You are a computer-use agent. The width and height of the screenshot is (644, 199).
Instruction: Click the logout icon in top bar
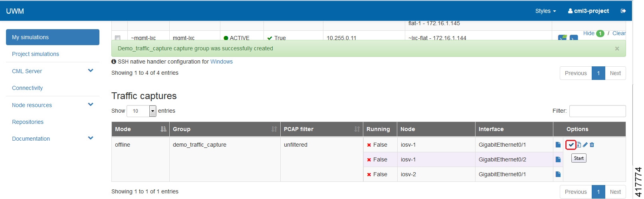623,11
